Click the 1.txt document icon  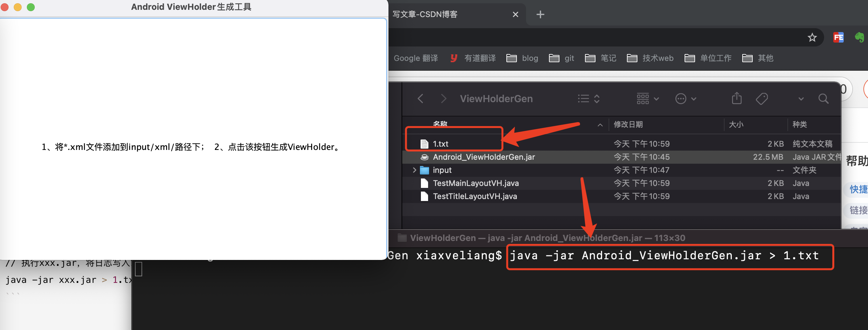click(x=424, y=144)
